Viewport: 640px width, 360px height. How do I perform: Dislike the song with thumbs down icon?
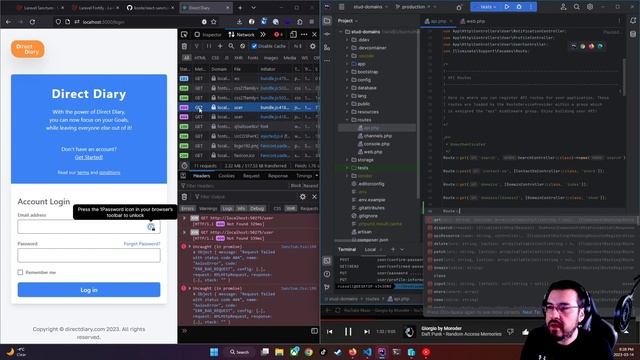[510, 332]
